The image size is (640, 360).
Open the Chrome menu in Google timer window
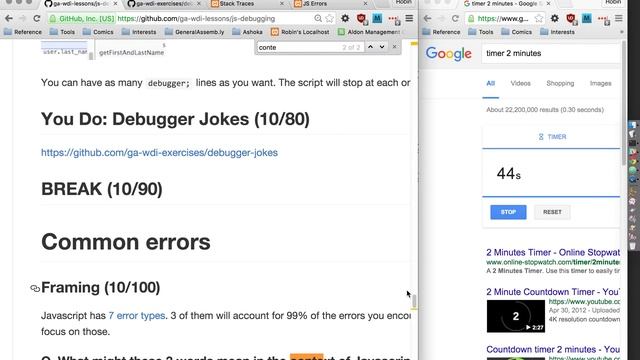tap(619, 18)
